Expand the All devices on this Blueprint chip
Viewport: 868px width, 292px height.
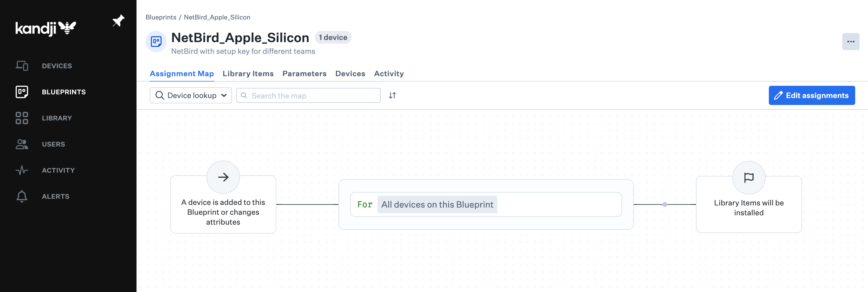click(437, 204)
